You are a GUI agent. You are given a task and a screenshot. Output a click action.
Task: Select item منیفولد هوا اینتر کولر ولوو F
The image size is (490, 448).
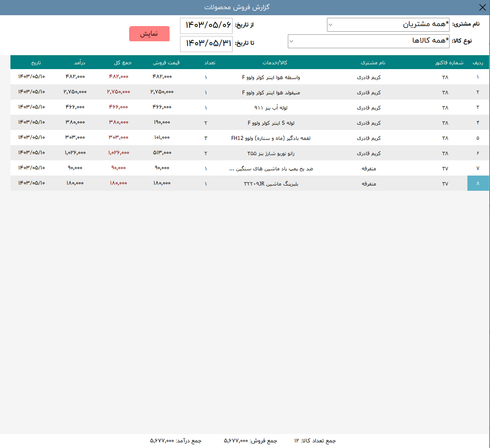[x=271, y=93]
